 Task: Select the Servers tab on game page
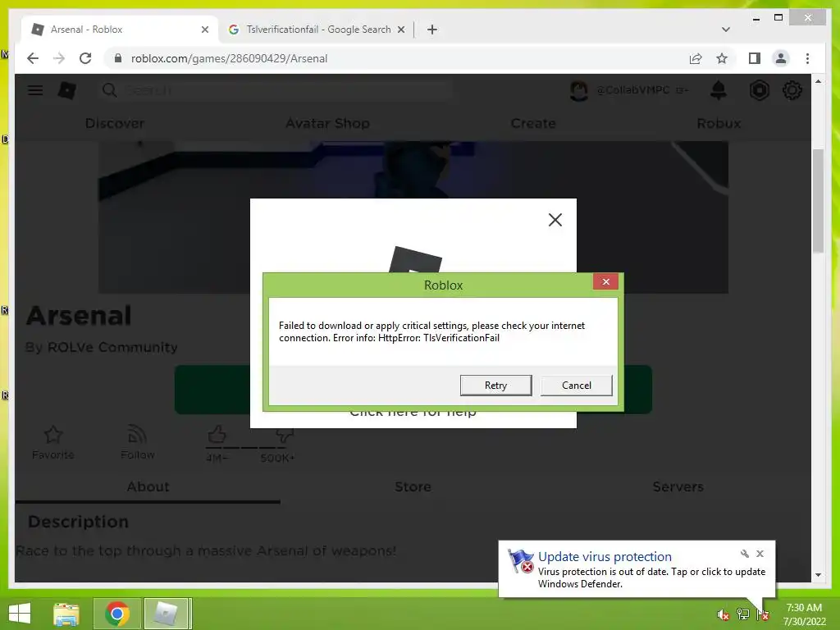coord(678,486)
